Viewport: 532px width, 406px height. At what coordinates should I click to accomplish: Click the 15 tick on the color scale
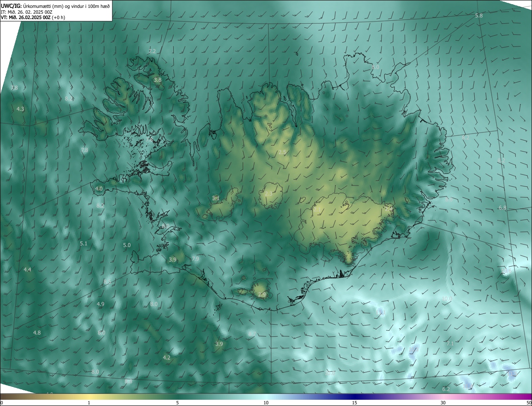pyautogui.click(x=355, y=403)
